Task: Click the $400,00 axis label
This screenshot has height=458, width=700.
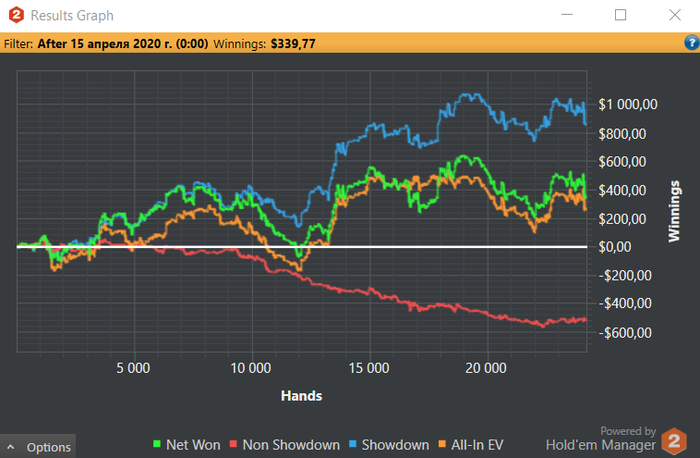Action: (x=622, y=191)
